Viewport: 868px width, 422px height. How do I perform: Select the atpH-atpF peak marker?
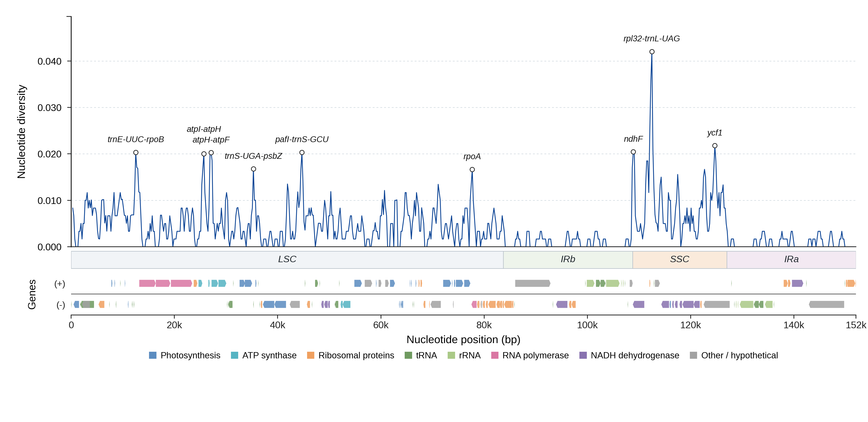211,153
